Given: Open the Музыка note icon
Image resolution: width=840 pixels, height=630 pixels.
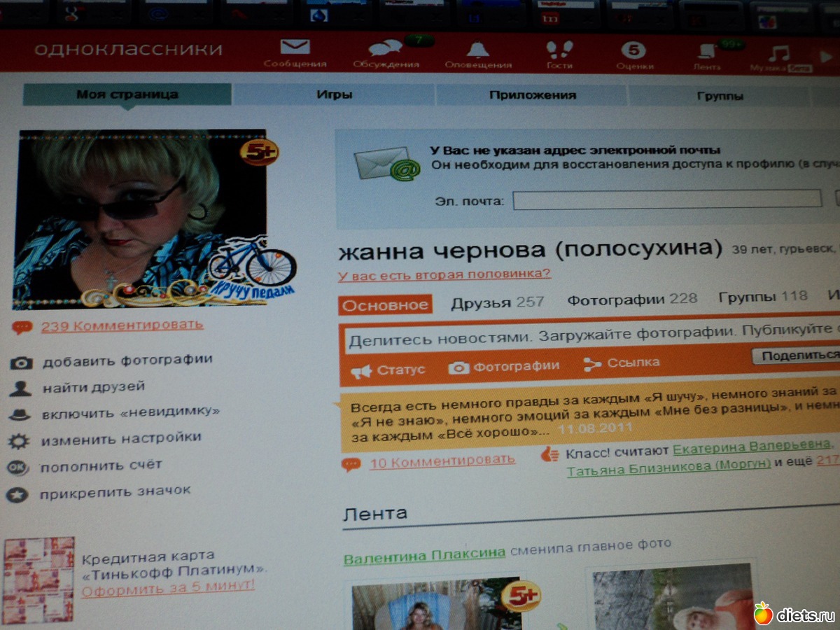Looking at the screenshot, I should click(778, 54).
